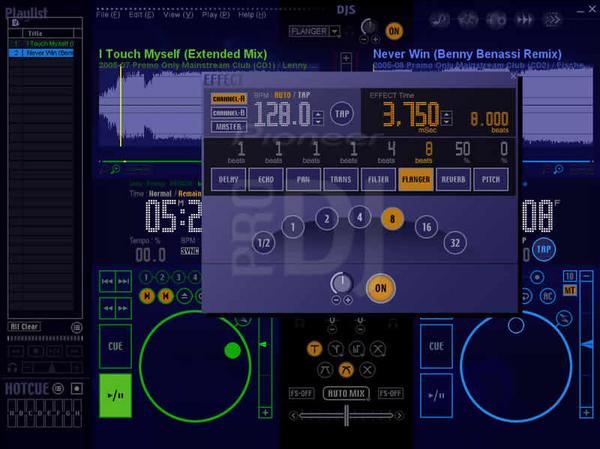Toggle the right FS-OFF button
Viewport: 600px width, 449px height.
[x=391, y=393]
